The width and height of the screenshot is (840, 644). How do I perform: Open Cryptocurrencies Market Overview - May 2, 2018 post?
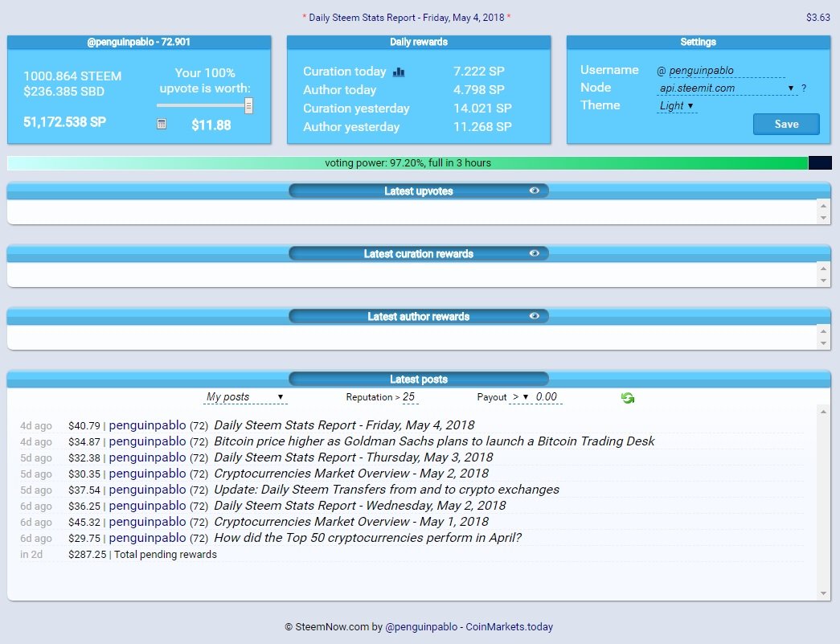pyautogui.click(x=351, y=474)
